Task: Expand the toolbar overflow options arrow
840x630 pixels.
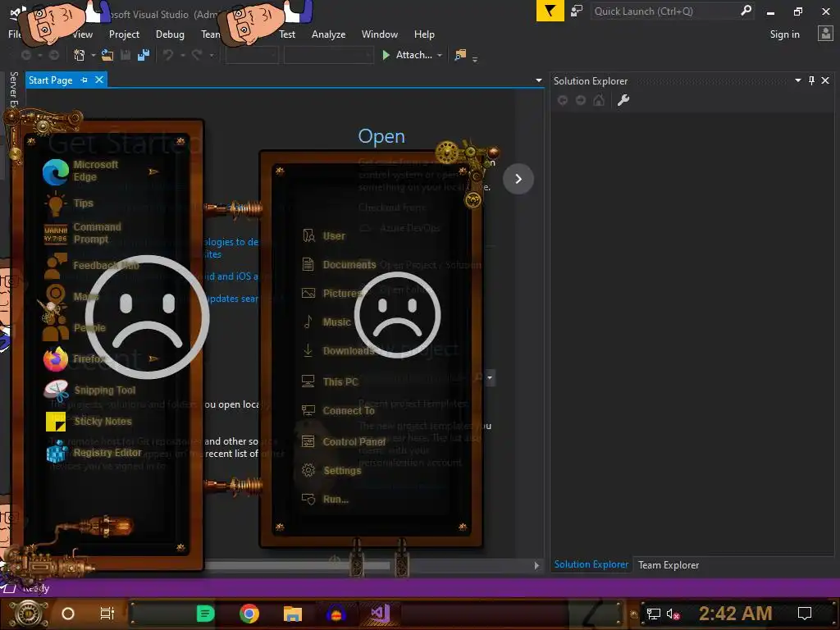Action: [x=475, y=58]
